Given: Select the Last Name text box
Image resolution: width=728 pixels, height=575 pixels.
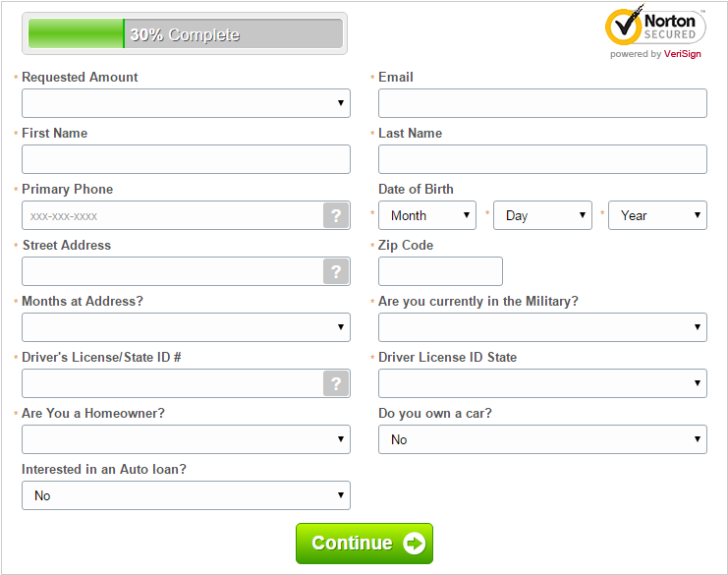Looking at the screenshot, I should click(542, 159).
